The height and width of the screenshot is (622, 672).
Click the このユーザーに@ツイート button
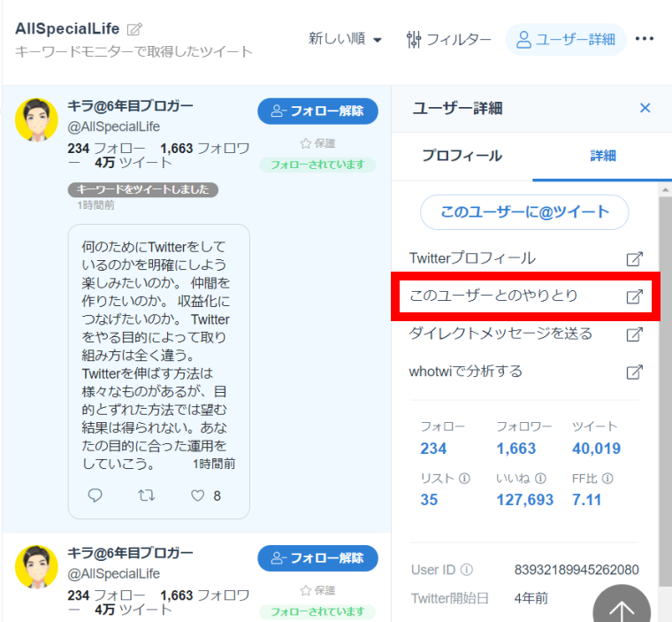[524, 212]
